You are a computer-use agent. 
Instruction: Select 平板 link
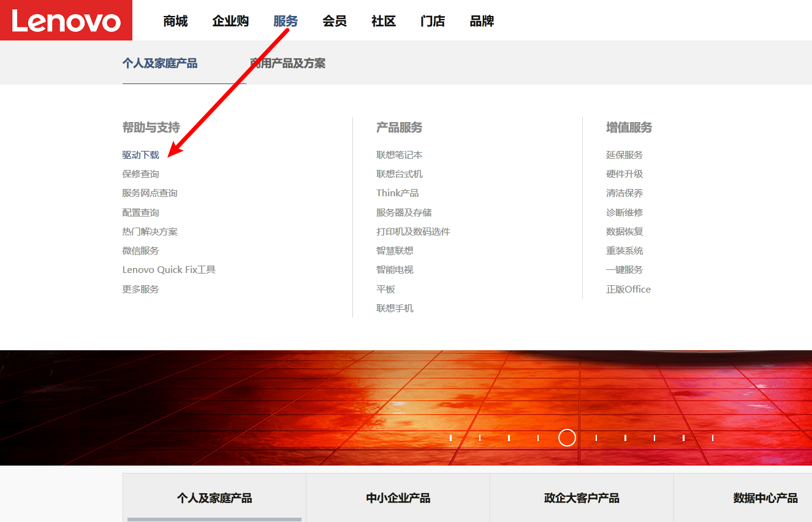click(385, 290)
